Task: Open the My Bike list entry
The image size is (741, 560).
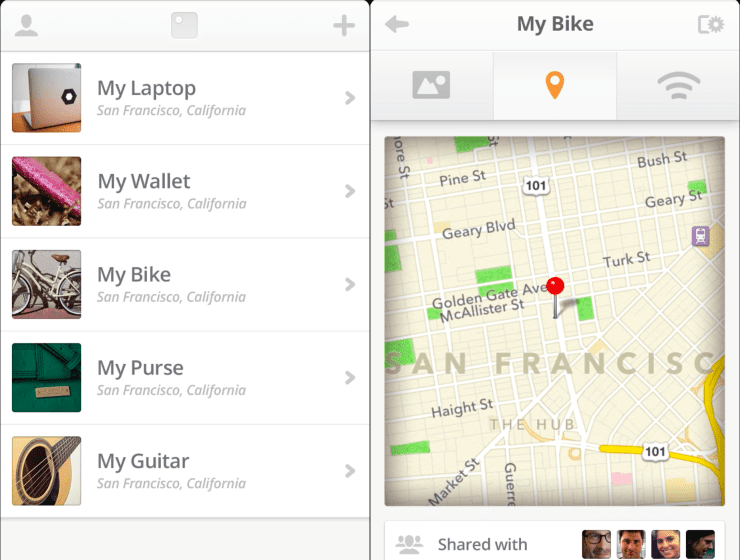Action: (x=185, y=284)
